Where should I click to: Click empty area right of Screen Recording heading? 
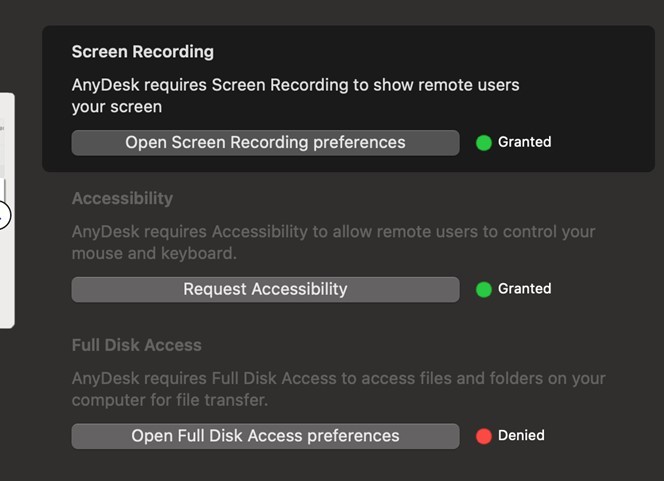[430, 52]
